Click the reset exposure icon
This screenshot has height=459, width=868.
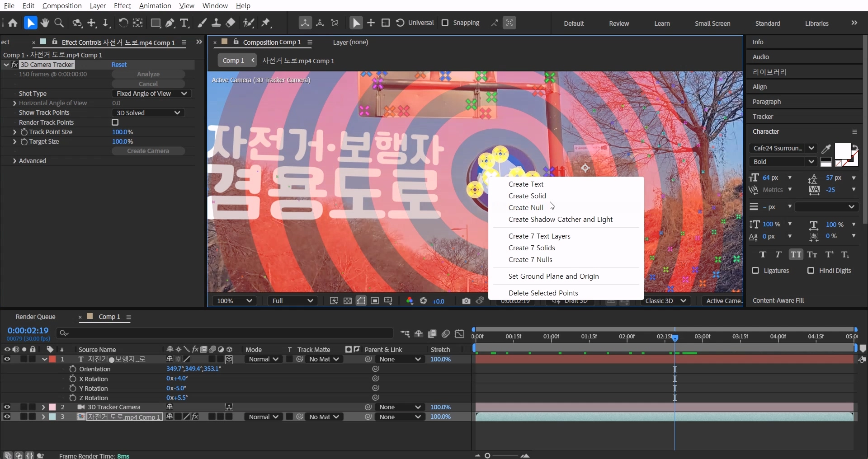click(423, 301)
